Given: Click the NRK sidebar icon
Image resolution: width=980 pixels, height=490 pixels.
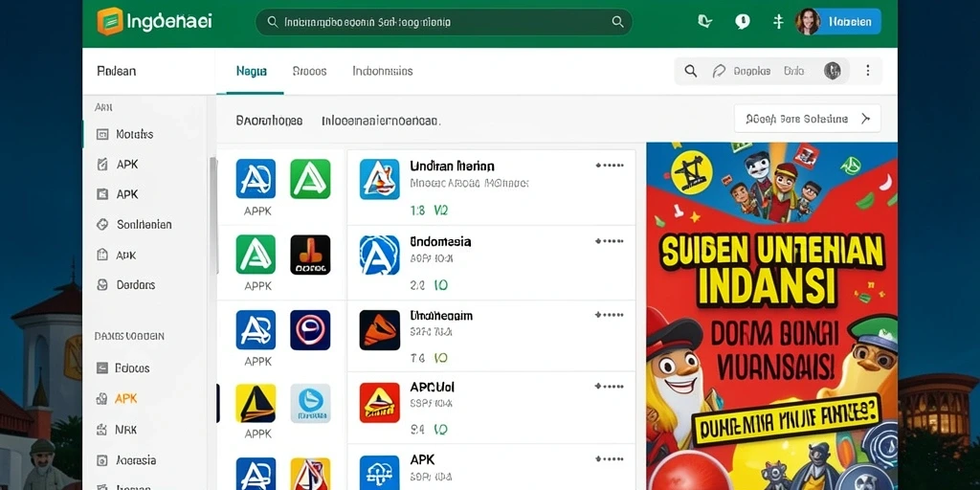Looking at the screenshot, I should 102,430.
